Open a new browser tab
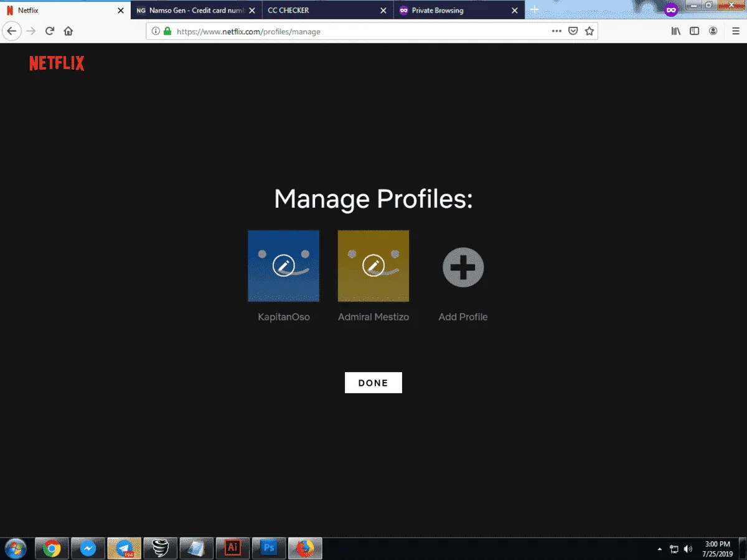747x560 pixels. pyautogui.click(x=534, y=10)
